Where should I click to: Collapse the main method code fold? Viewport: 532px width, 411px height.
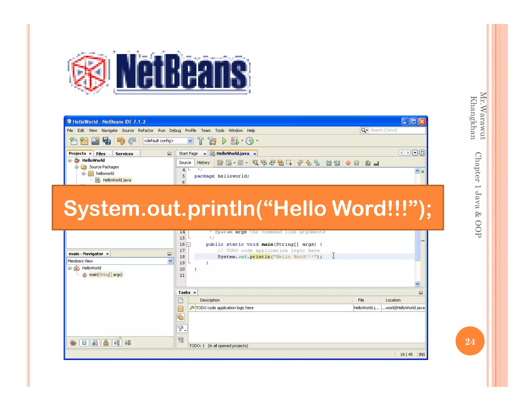click(189, 244)
